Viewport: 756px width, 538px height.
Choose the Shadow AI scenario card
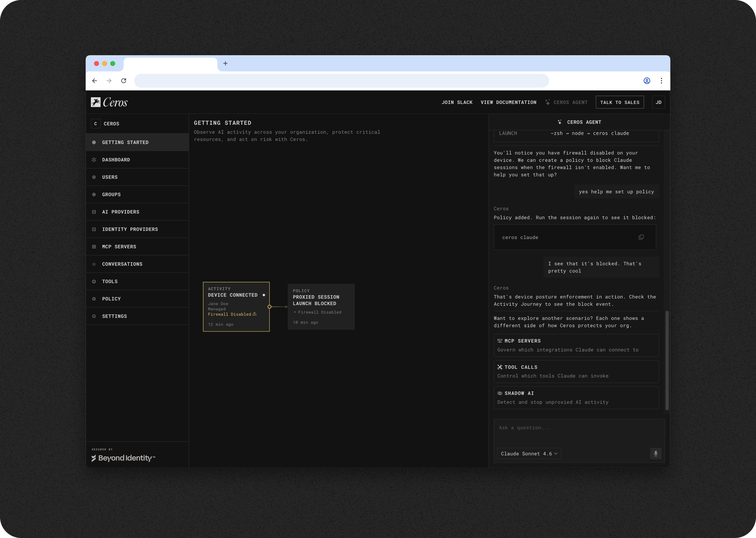click(x=575, y=398)
